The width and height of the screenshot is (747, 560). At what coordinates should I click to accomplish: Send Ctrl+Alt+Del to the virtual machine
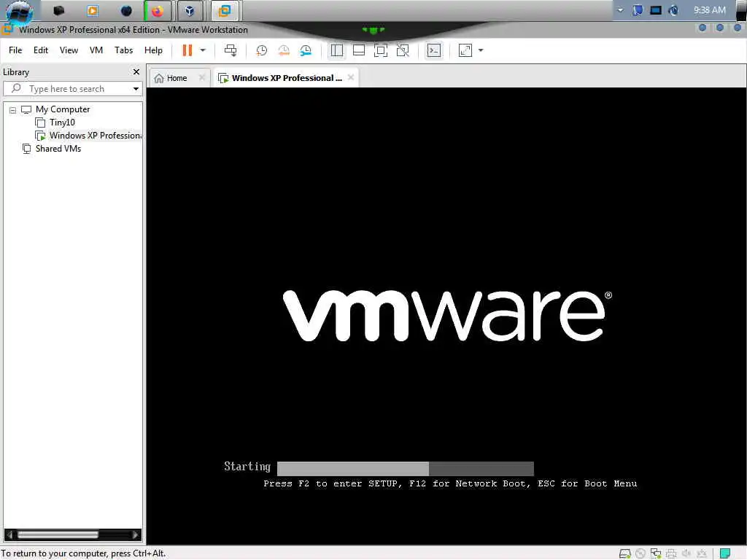tap(231, 50)
